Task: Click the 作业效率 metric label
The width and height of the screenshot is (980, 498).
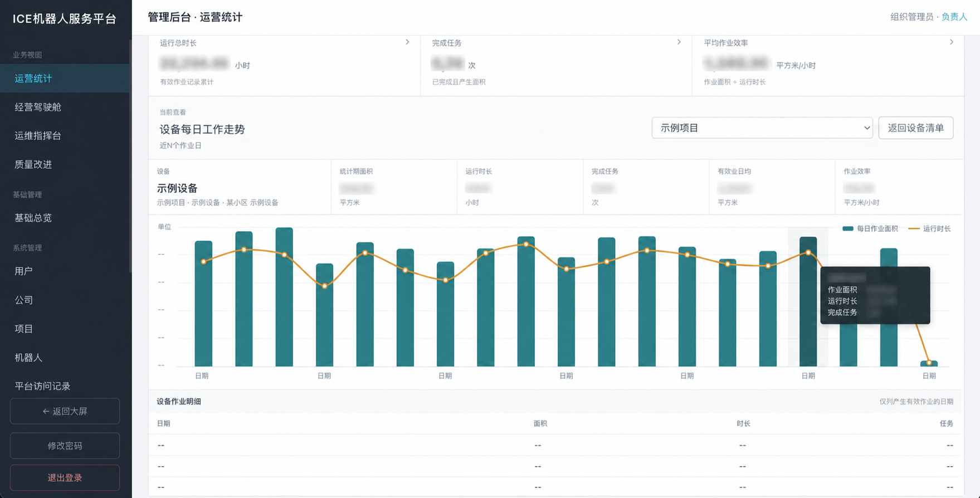Action: [857, 172]
